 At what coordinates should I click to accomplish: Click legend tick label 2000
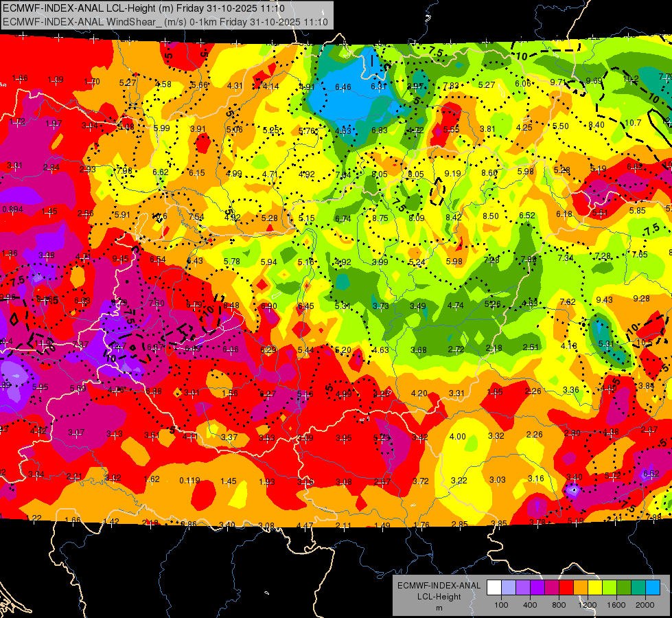tap(645, 605)
